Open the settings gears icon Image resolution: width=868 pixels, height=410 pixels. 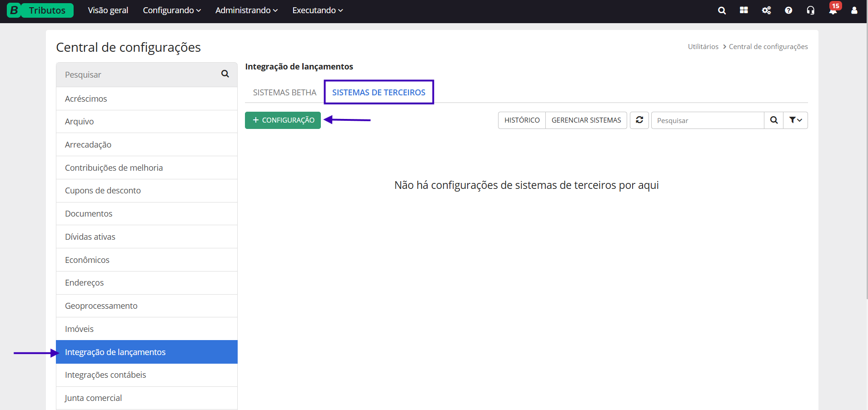pyautogui.click(x=766, y=10)
